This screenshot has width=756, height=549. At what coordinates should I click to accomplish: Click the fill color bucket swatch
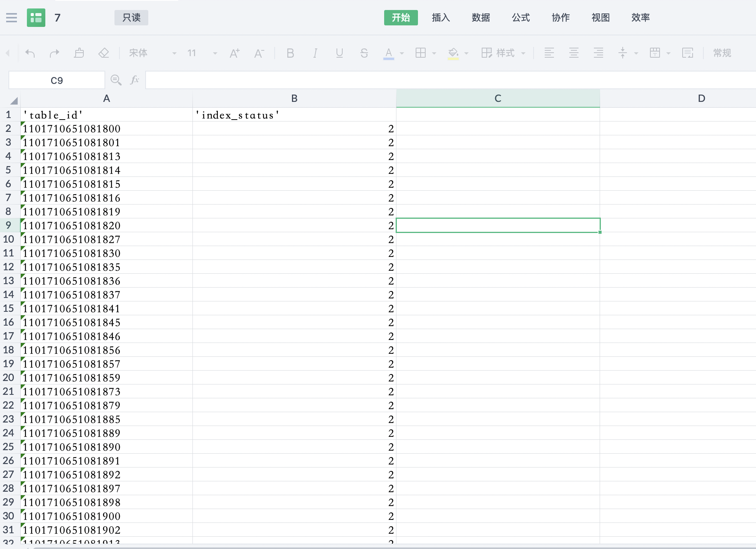[453, 53]
